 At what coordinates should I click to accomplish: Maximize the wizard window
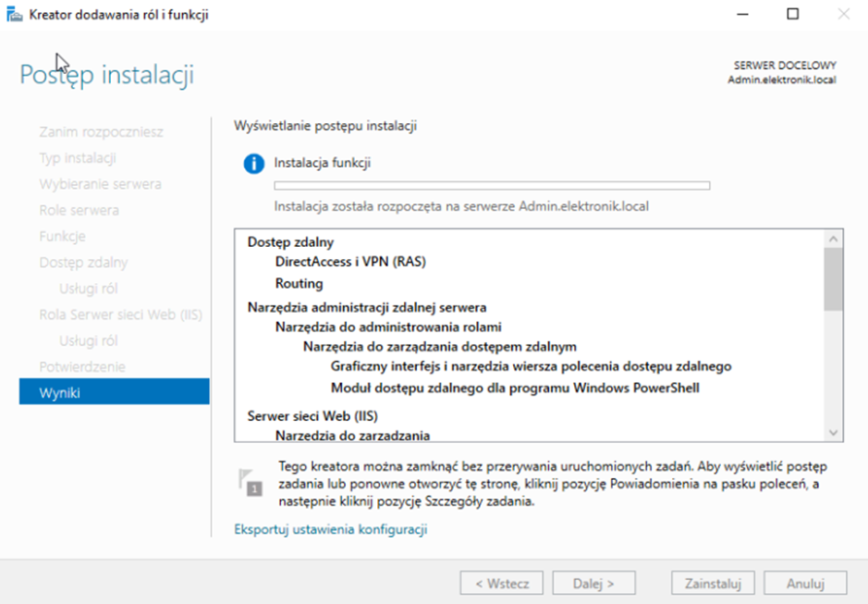(792, 14)
